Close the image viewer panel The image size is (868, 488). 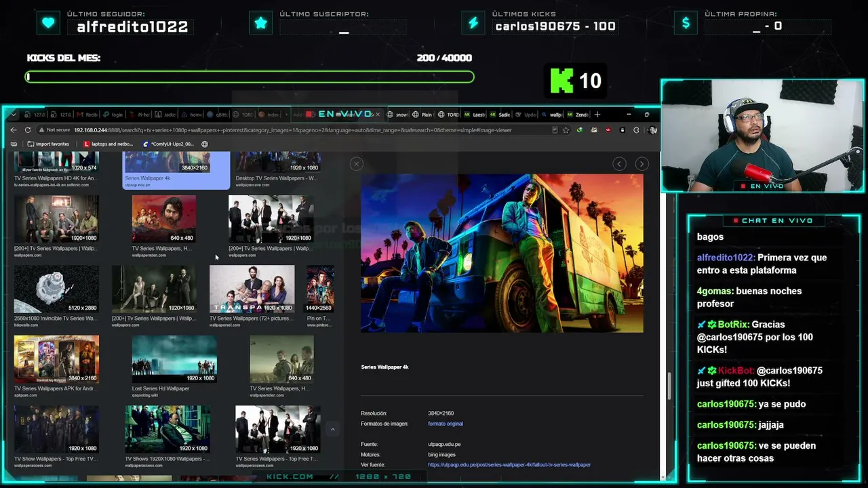[357, 163]
